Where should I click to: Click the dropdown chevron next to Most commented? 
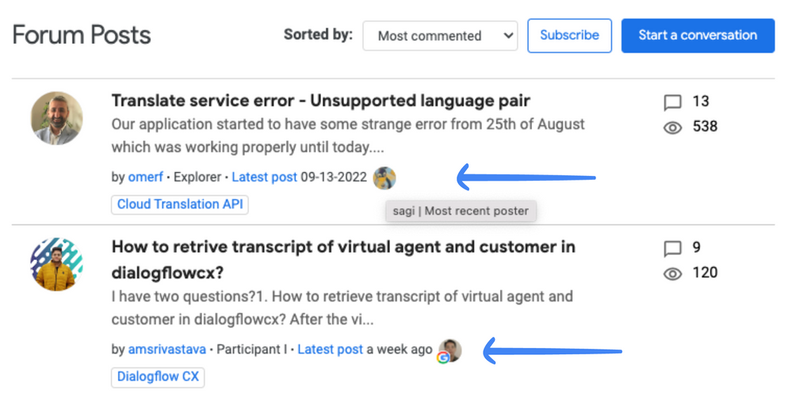(508, 36)
